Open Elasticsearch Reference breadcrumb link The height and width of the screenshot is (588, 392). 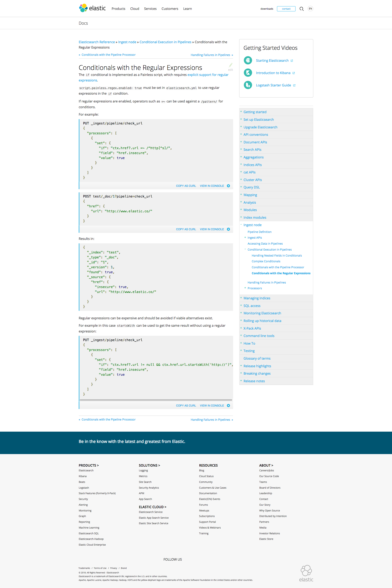click(x=97, y=42)
